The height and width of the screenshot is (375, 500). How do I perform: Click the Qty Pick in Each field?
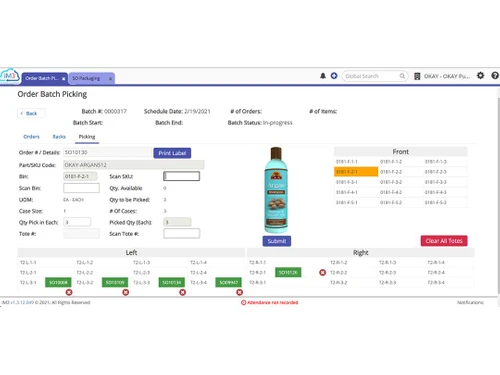77,222
